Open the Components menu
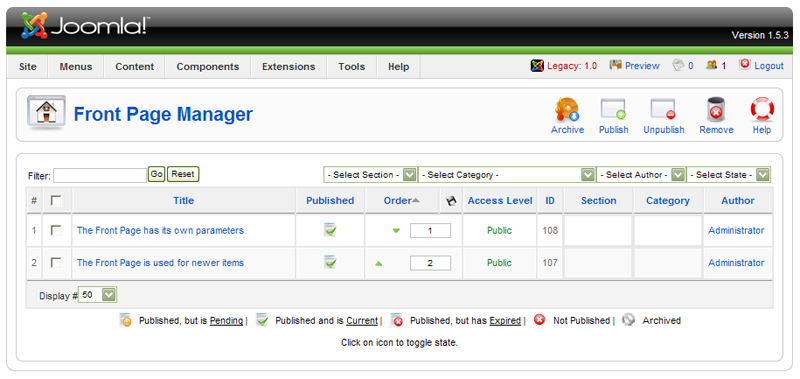The image size is (800, 379). 208,67
